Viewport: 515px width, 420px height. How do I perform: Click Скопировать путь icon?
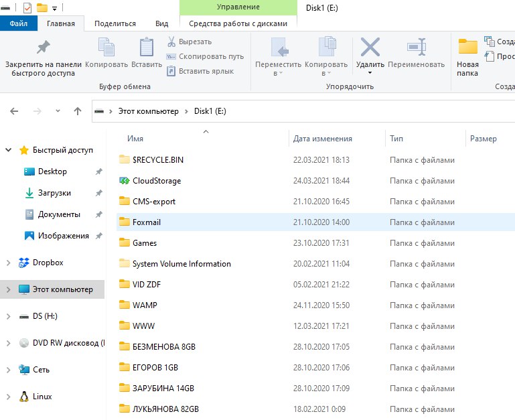[x=171, y=56]
